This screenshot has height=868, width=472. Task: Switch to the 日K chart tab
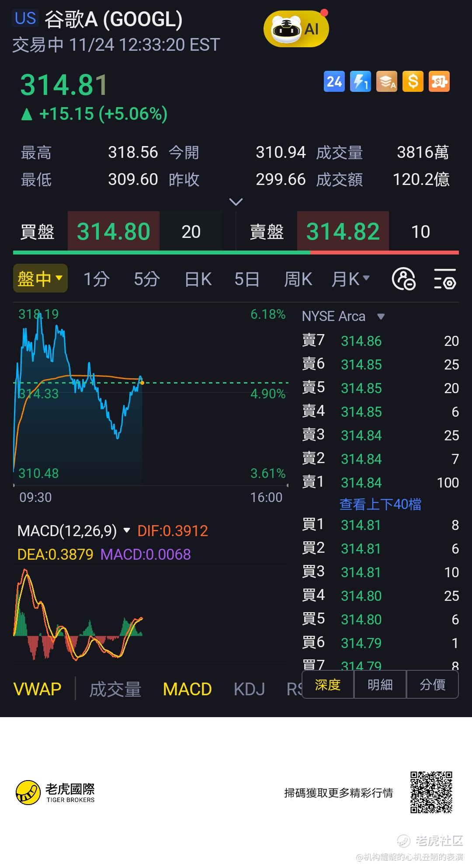click(x=198, y=279)
